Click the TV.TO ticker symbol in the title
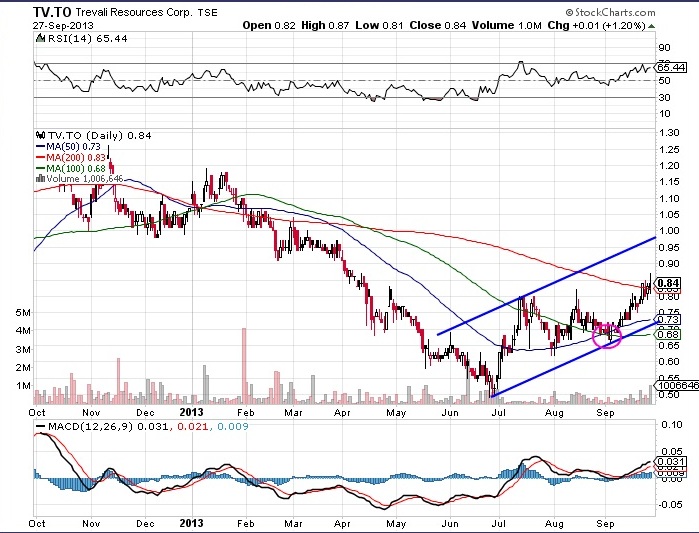 pyautogui.click(x=52, y=12)
